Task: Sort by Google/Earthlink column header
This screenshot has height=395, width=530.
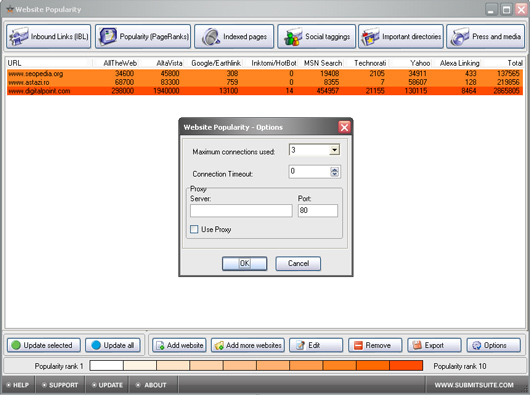Action: pyautogui.click(x=214, y=63)
